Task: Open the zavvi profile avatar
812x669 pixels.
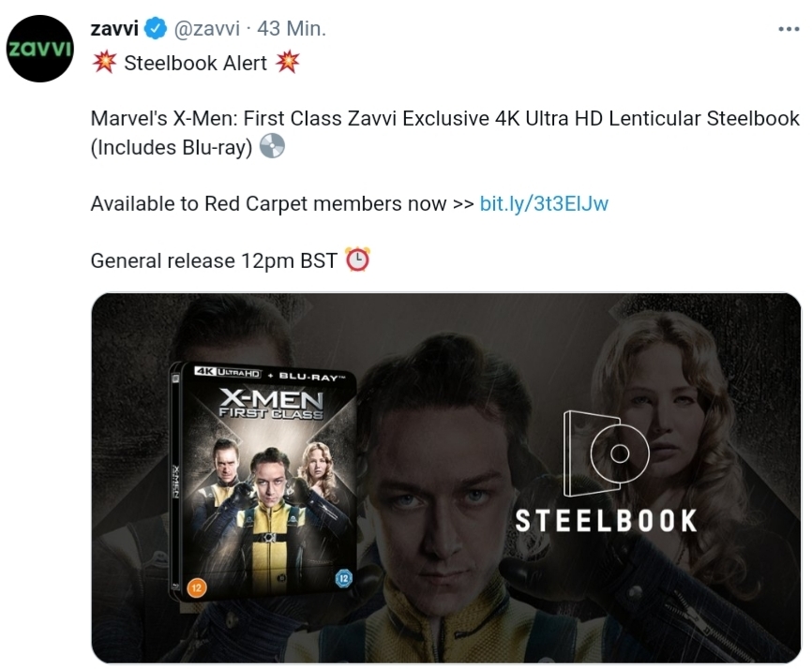Action: [40, 48]
